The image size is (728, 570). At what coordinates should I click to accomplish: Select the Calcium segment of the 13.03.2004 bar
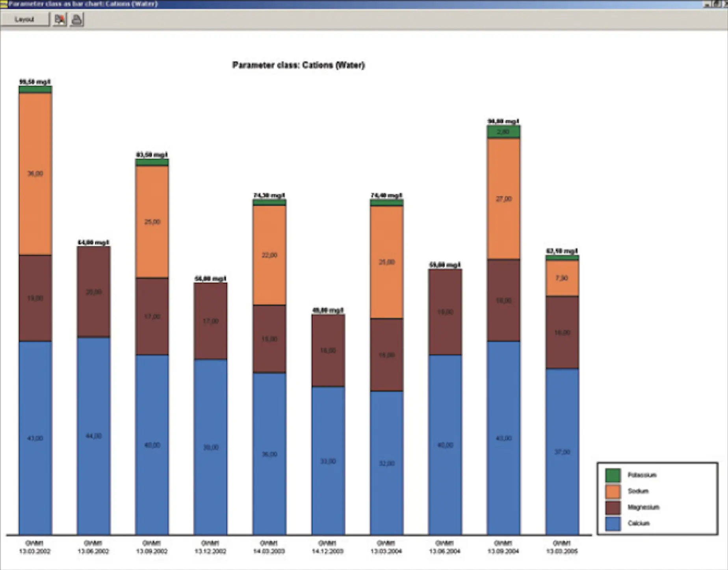click(387, 463)
